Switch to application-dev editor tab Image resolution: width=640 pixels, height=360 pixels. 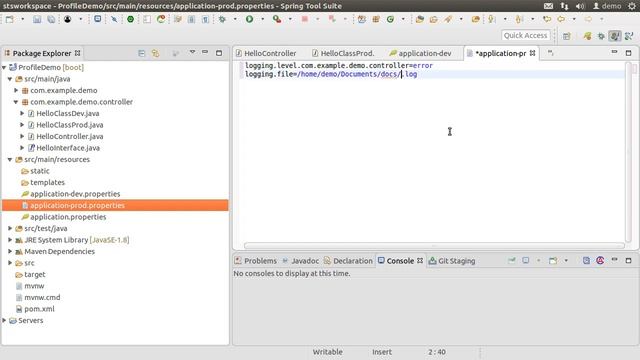pyautogui.click(x=420, y=53)
